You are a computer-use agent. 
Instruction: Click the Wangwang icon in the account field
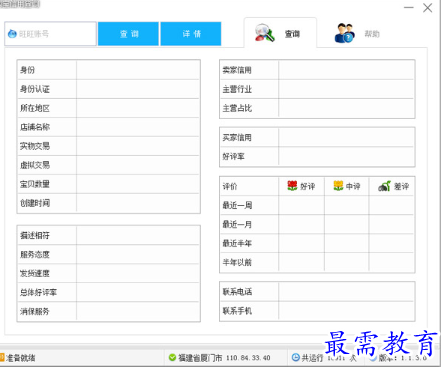tap(12, 34)
